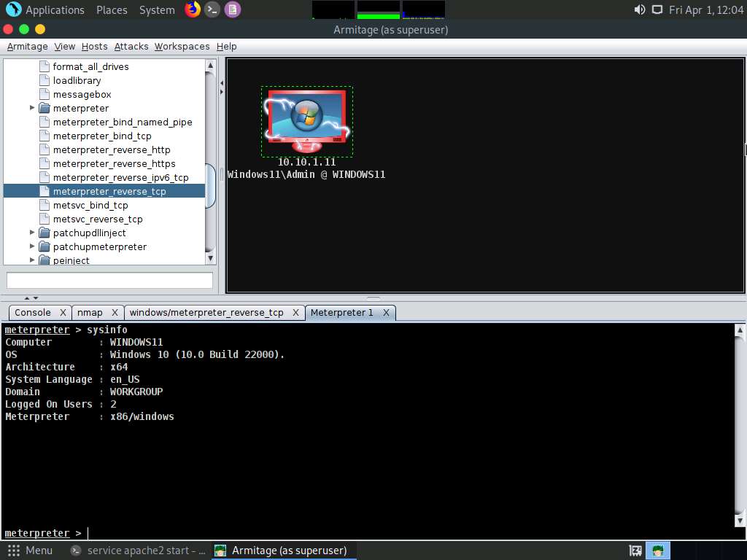Click the compromised Windows host icon 10.10.1.11
This screenshot has height=560, width=747.
click(306, 120)
